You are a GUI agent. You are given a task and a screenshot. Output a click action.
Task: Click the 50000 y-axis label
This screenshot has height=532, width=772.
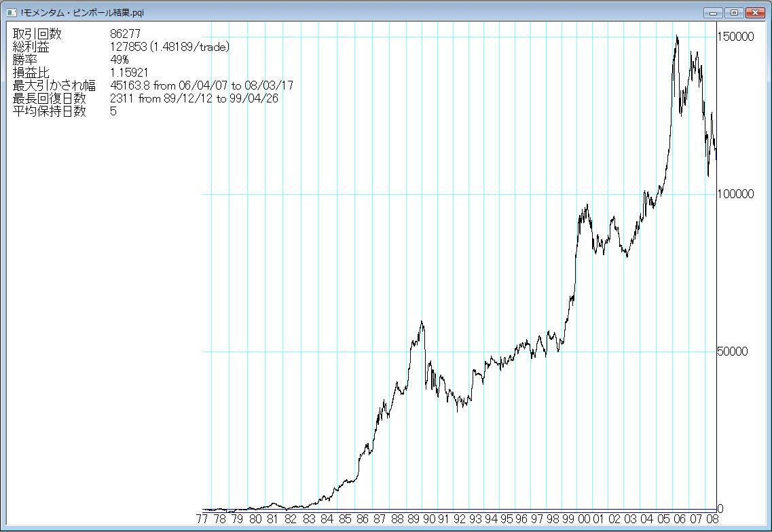(x=733, y=351)
